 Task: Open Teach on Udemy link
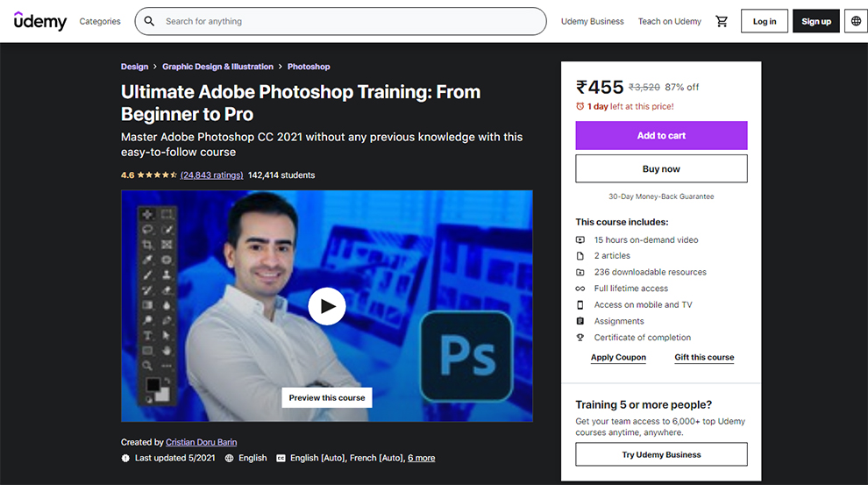[x=669, y=21]
